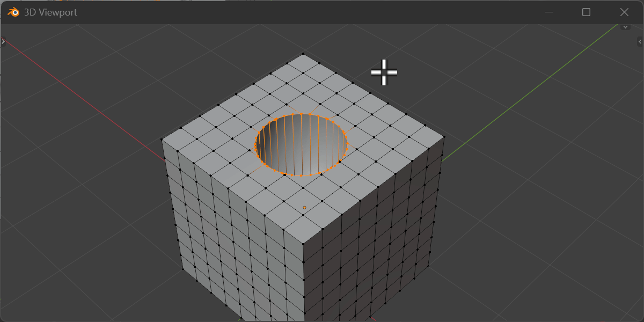Click inside the cylindrical hole of the cube
This screenshot has height=322, width=644.
pos(301,142)
